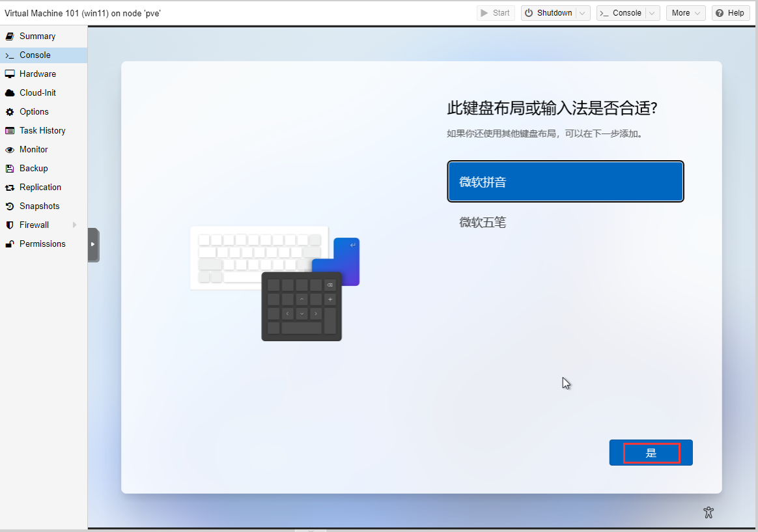
Task: Click the Permissions unlock icon
Action: 10,244
